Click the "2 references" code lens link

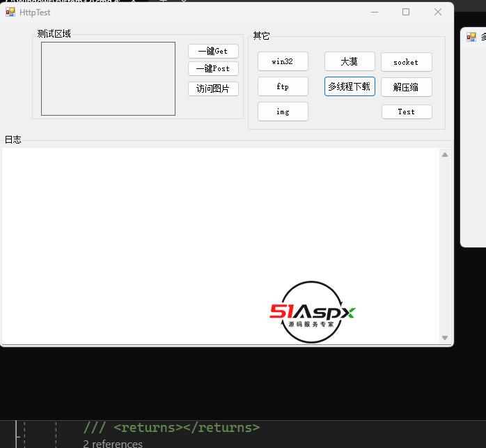click(x=113, y=444)
